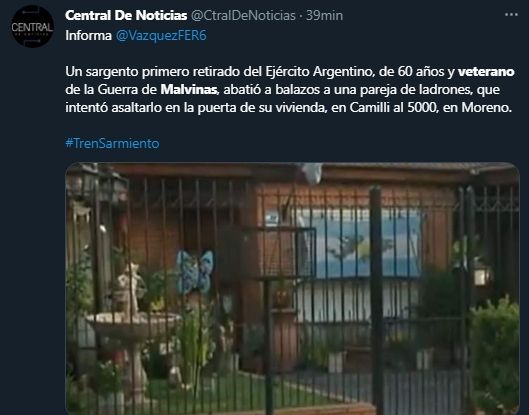Open the #TrenSarmiento hashtag
Image resolution: width=529 pixels, height=415 pixels.
(x=112, y=143)
